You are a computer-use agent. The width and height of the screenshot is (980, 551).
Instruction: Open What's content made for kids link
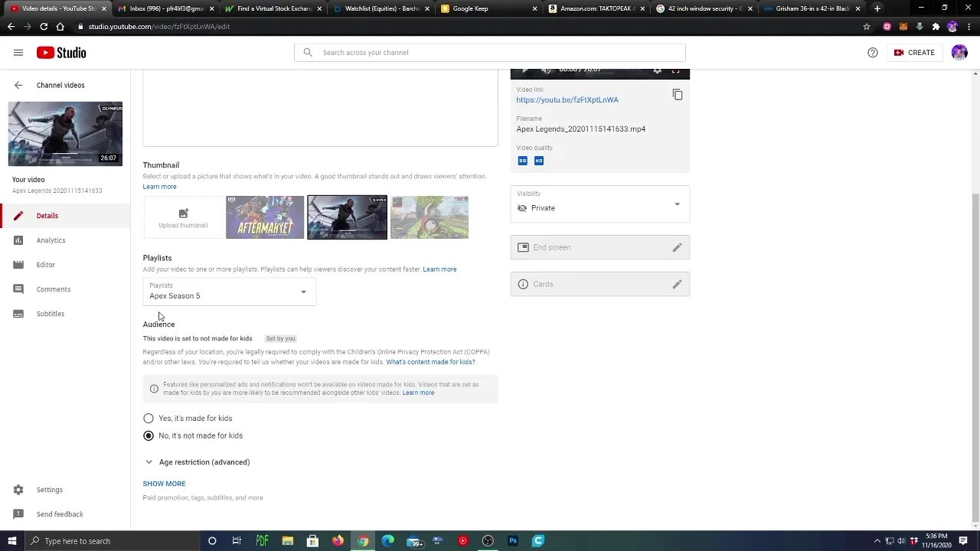(x=430, y=362)
